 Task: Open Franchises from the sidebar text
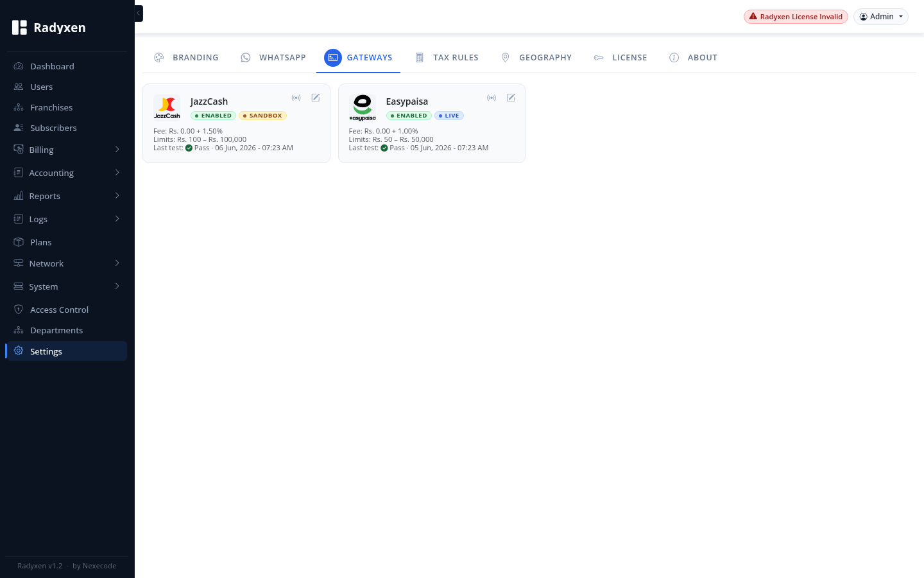pos(51,107)
